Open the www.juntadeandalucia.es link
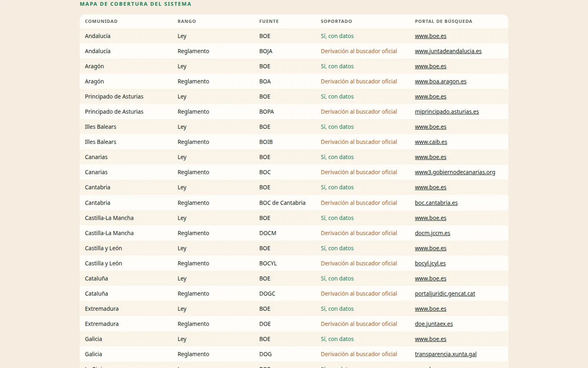The width and height of the screenshot is (588, 368). (x=448, y=51)
